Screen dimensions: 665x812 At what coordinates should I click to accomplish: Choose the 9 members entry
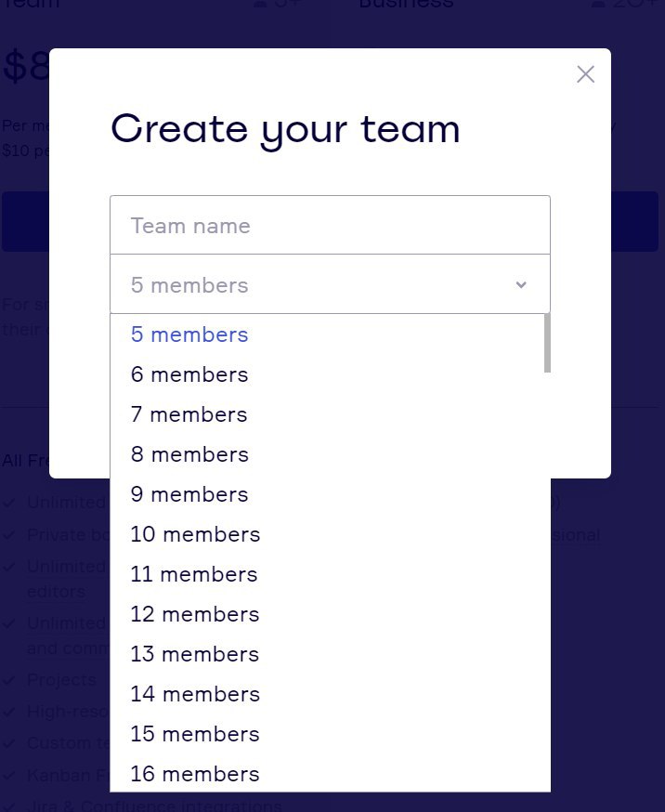[x=189, y=494]
